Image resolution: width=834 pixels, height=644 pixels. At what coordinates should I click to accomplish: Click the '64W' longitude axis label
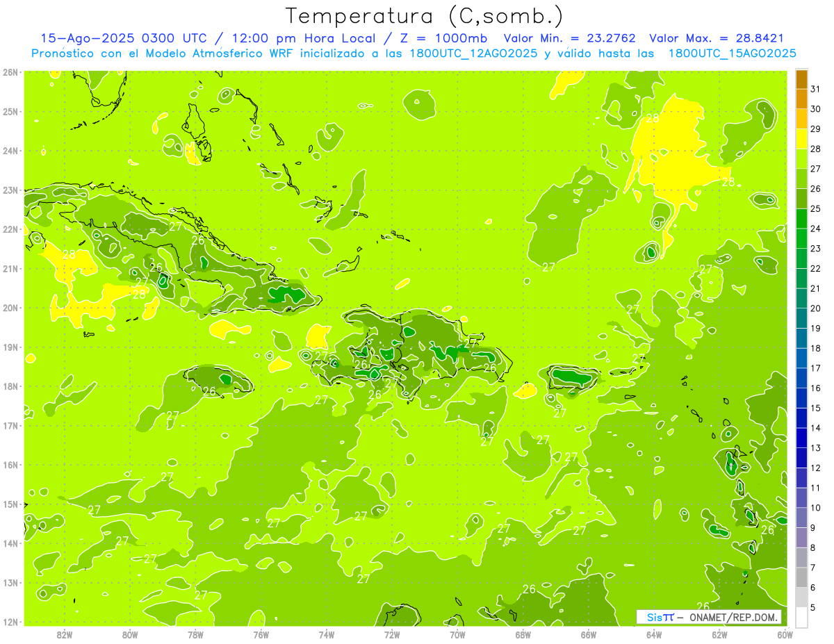click(654, 634)
